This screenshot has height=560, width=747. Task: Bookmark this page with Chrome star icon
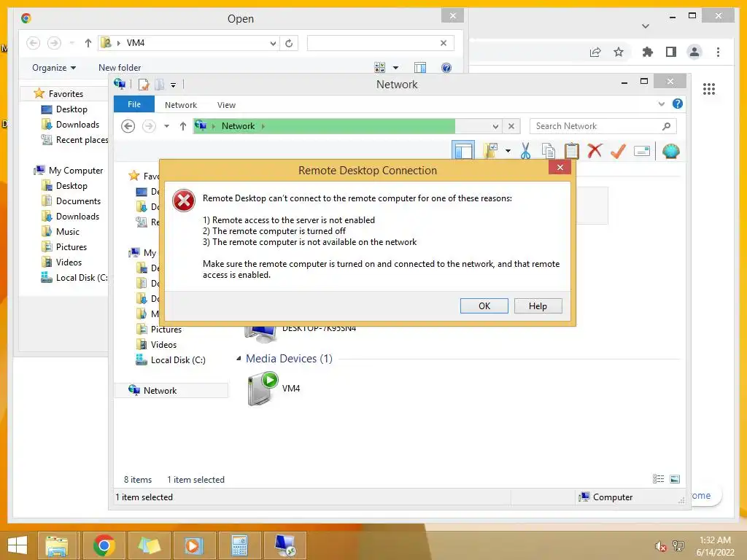click(619, 52)
